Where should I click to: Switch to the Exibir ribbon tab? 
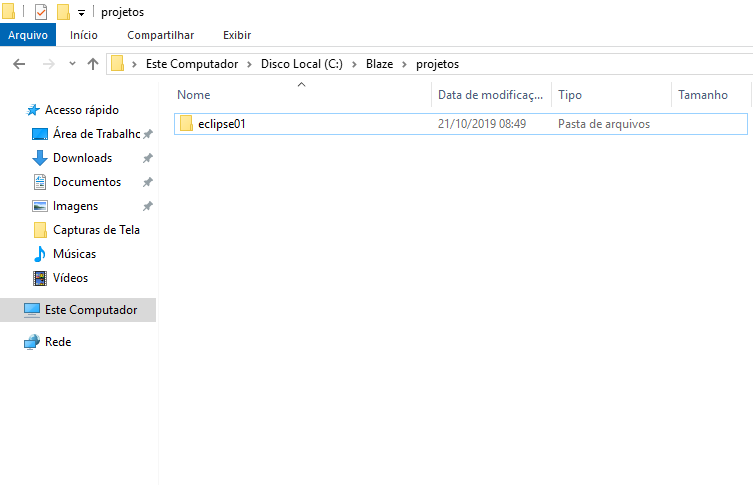(237, 35)
